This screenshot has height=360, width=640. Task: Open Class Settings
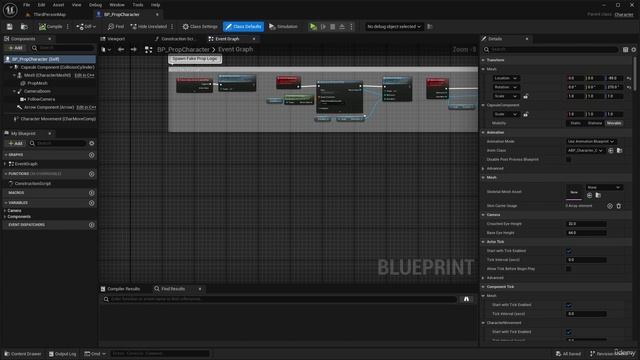pyautogui.click(x=200, y=27)
